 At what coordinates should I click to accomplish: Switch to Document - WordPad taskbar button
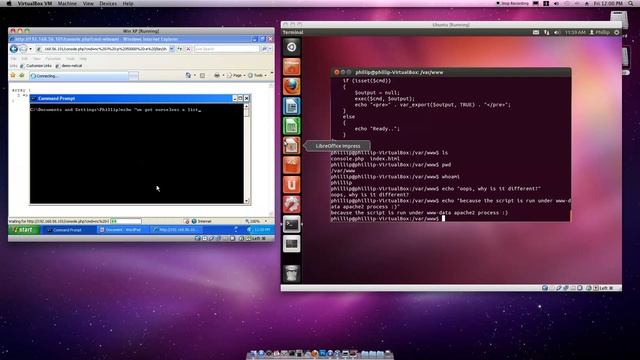pos(122,230)
